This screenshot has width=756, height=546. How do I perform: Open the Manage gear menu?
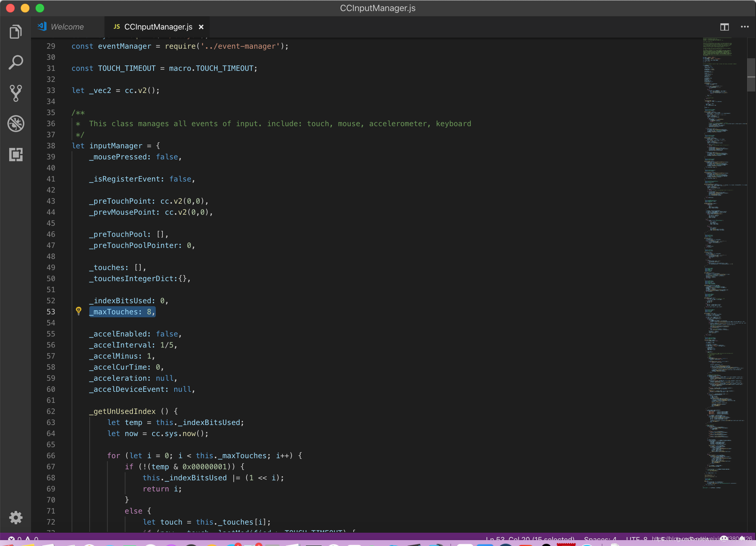pos(16,518)
